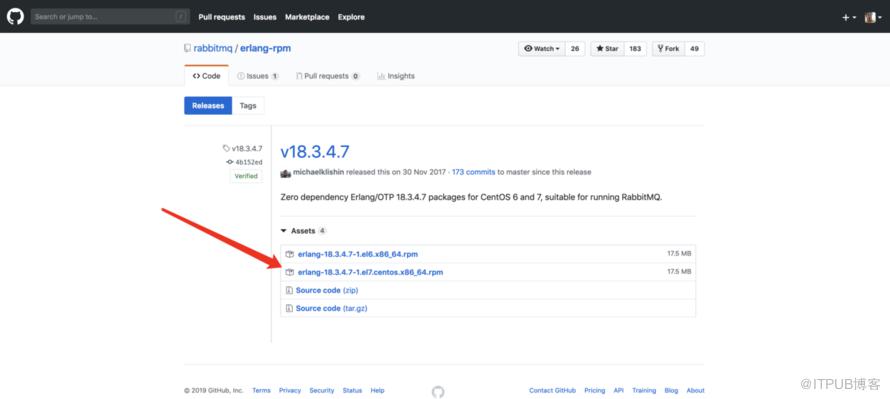
Task: Open Privacy footer link
Action: (x=290, y=390)
